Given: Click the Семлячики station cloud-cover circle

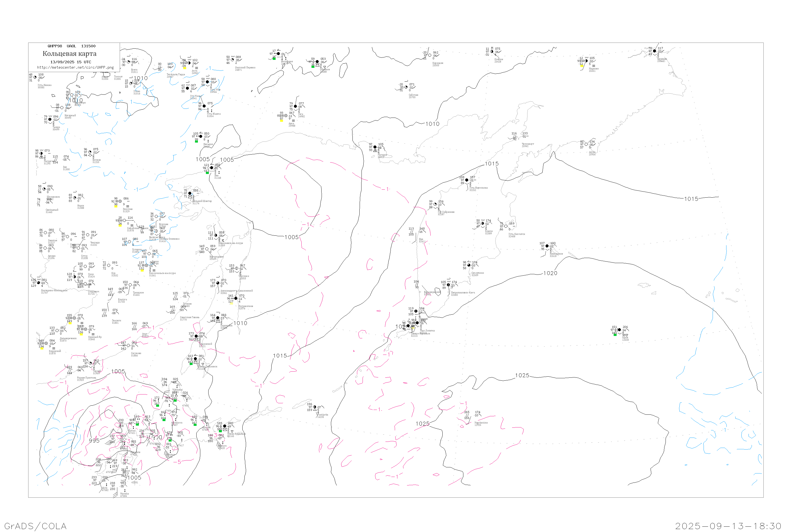Looking at the screenshot, I should point(469,265).
